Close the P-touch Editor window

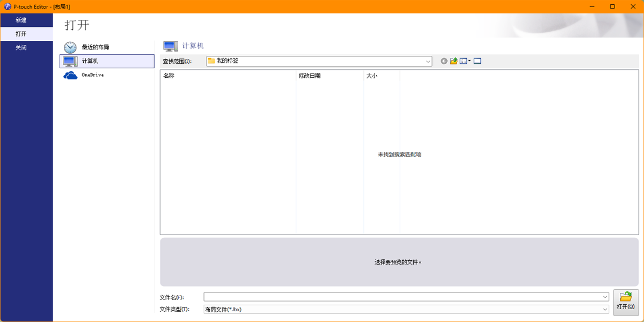(x=633, y=6)
